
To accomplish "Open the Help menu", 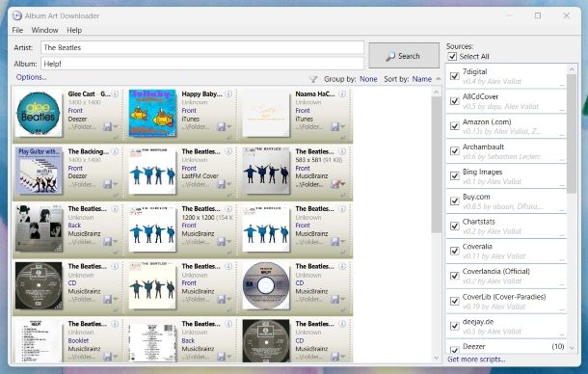I will tap(74, 30).
